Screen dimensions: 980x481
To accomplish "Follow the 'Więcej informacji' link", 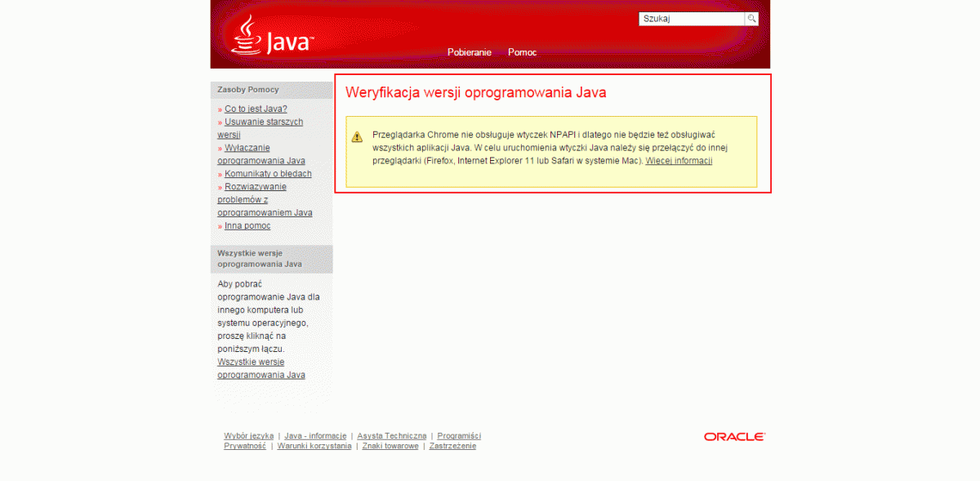I will tap(679, 161).
